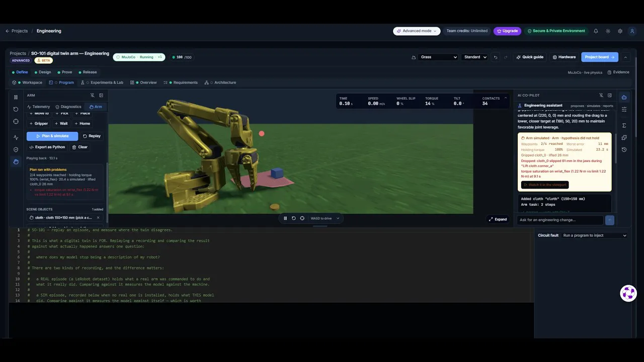Pause the viewport simulation playback

[x=285, y=218]
